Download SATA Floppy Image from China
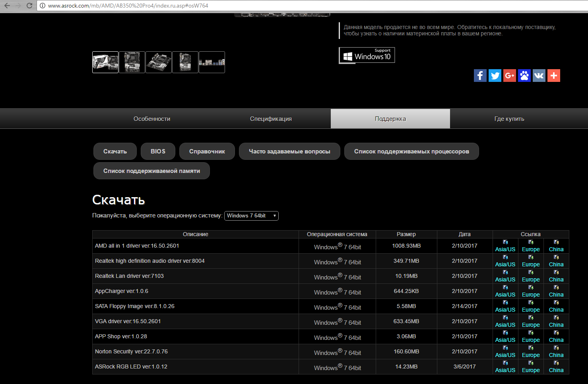The width and height of the screenshot is (588, 384). (x=556, y=306)
